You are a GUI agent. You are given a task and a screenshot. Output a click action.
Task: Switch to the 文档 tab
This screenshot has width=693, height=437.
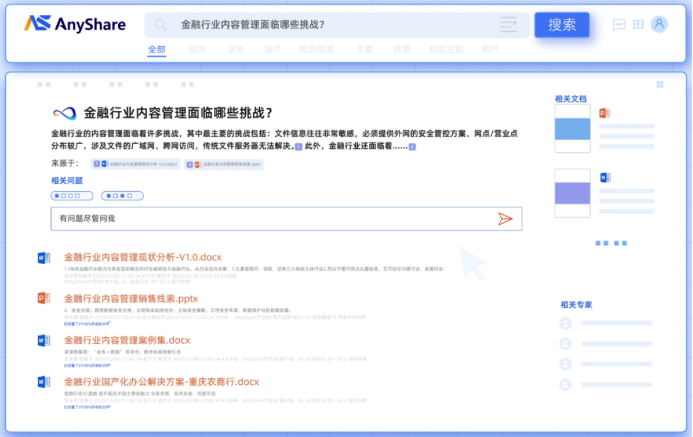(236, 49)
